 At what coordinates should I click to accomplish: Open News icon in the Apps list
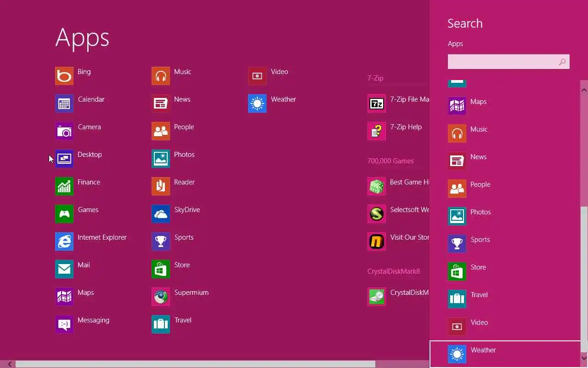click(x=161, y=103)
